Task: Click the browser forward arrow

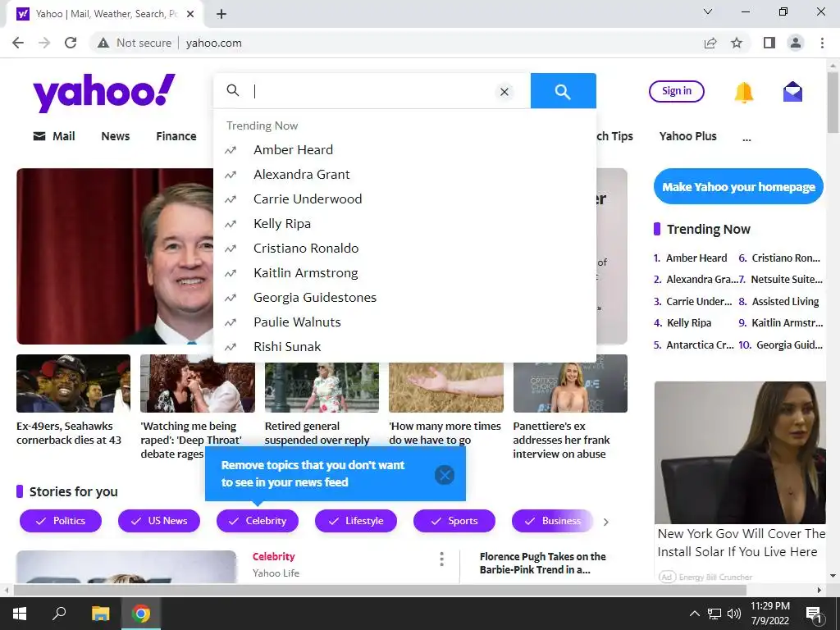Action: pos(44,43)
